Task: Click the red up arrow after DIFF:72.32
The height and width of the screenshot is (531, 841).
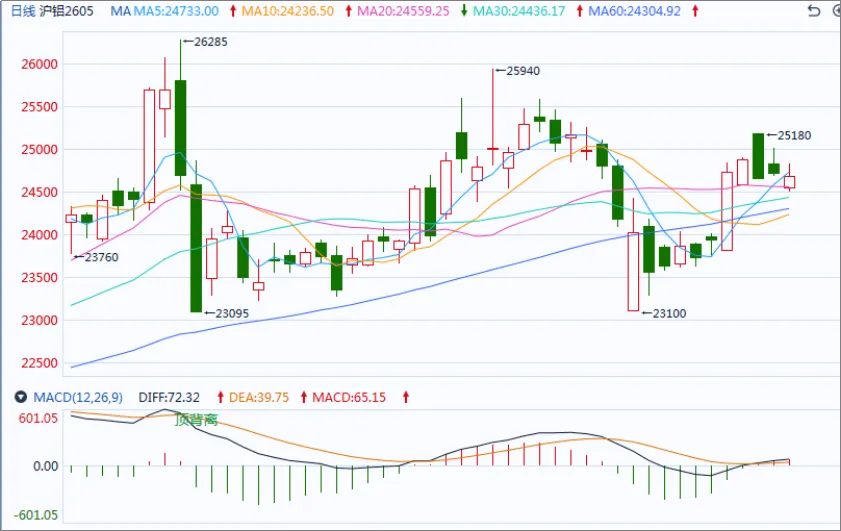Action: pos(220,397)
